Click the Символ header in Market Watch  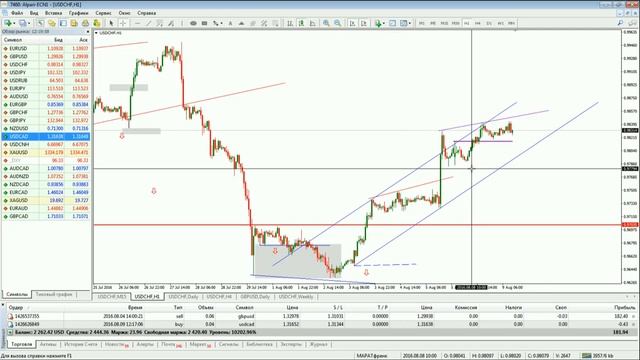(x=13, y=40)
